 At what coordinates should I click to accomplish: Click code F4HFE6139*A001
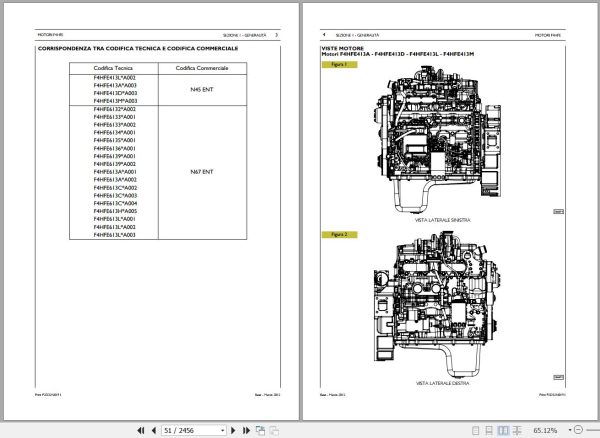pos(115,156)
